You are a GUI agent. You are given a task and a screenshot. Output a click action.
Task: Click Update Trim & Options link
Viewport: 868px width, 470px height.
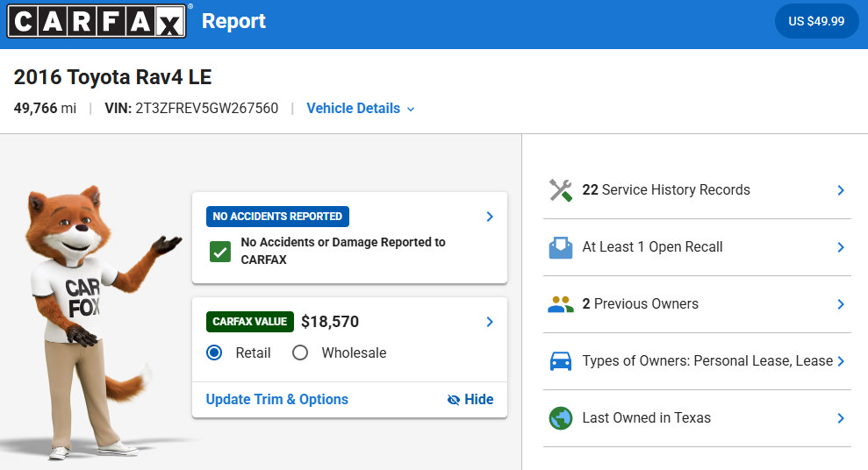[x=276, y=399]
